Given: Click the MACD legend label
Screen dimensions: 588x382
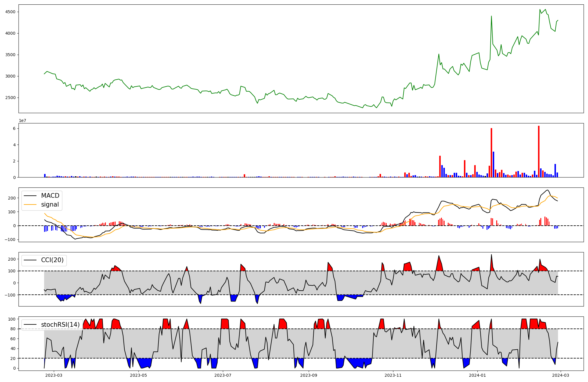Looking at the screenshot, I should click(50, 196).
